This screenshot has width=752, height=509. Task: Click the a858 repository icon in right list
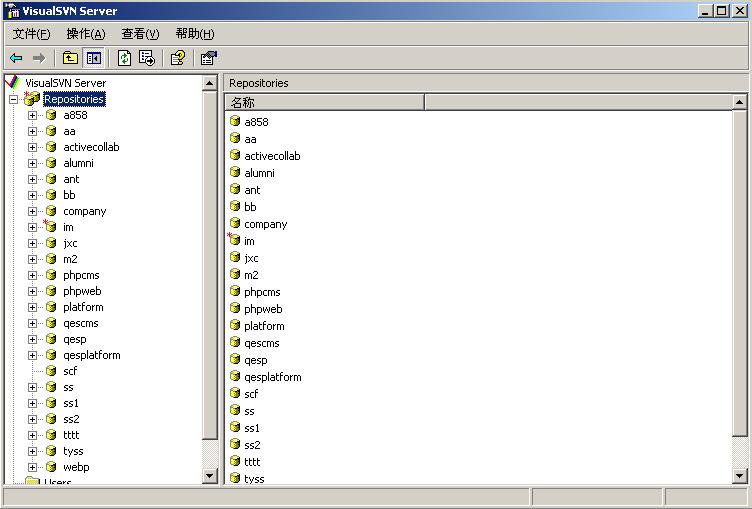coord(235,121)
